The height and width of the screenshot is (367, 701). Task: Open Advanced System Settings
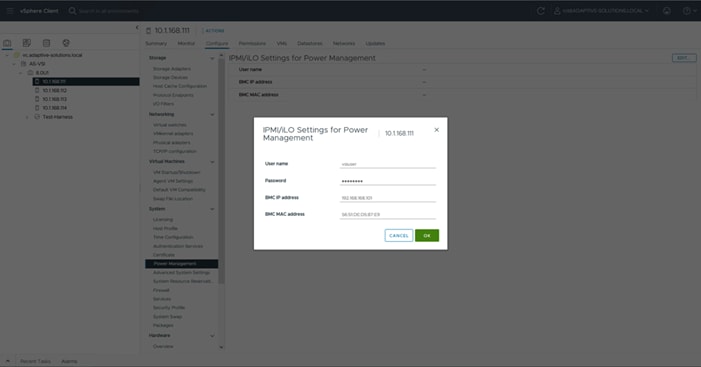(x=181, y=272)
